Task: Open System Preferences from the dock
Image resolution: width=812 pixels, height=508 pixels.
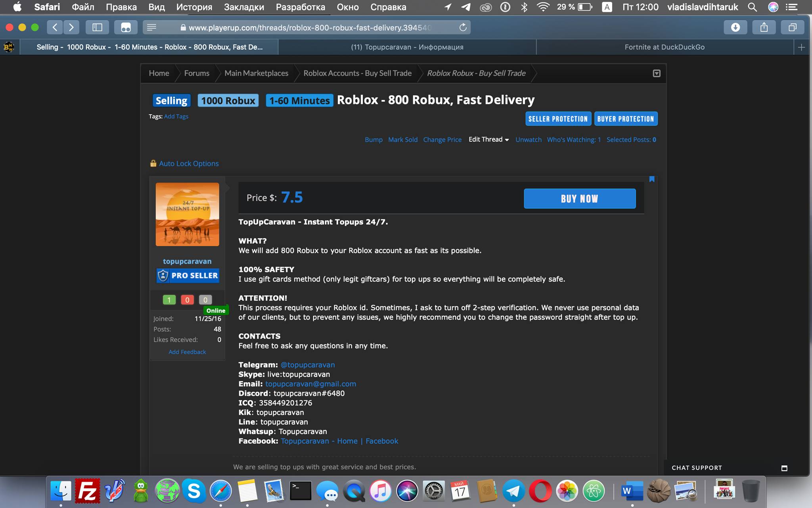Action: (x=434, y=491)
